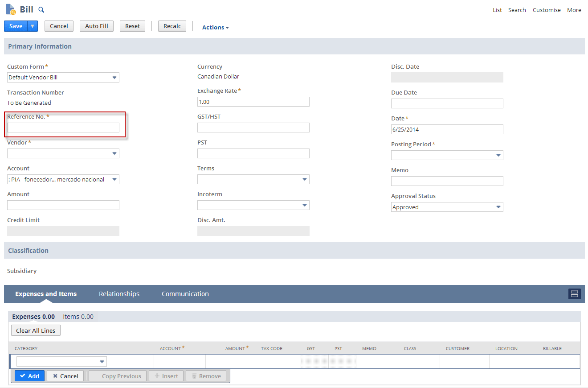This screenshot has height=388, width=588.
Task: Click the Insert line button
Action: [x=166, y=376]
